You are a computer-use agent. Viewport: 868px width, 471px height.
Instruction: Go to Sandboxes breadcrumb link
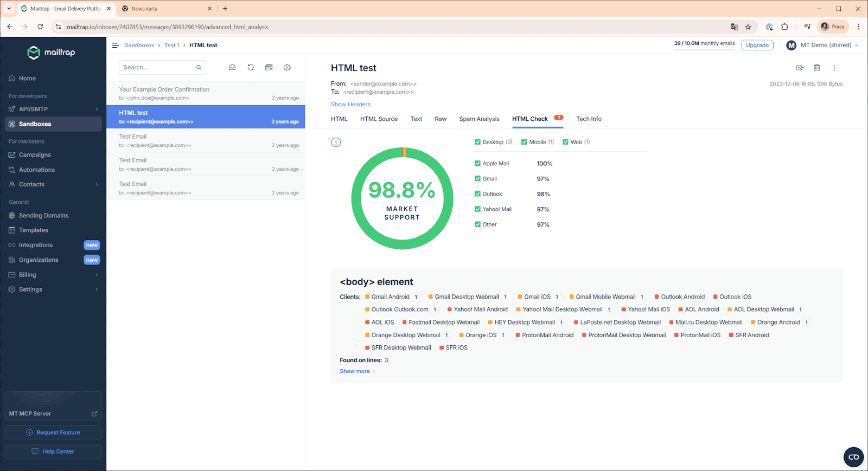point(139,45)
